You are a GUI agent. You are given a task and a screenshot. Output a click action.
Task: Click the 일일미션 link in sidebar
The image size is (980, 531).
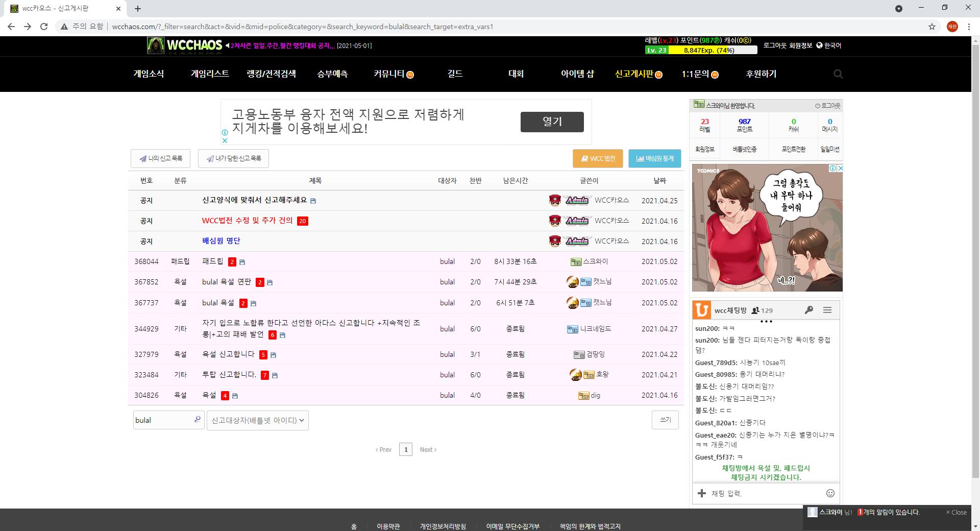[829, 149]
